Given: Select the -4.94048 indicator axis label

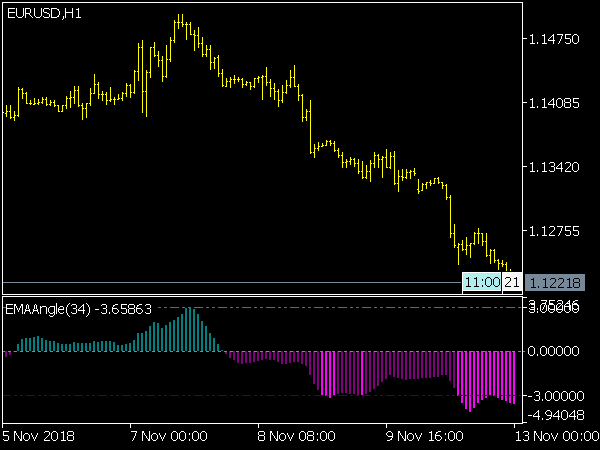Looking at the screenshot, I should 556,415.
